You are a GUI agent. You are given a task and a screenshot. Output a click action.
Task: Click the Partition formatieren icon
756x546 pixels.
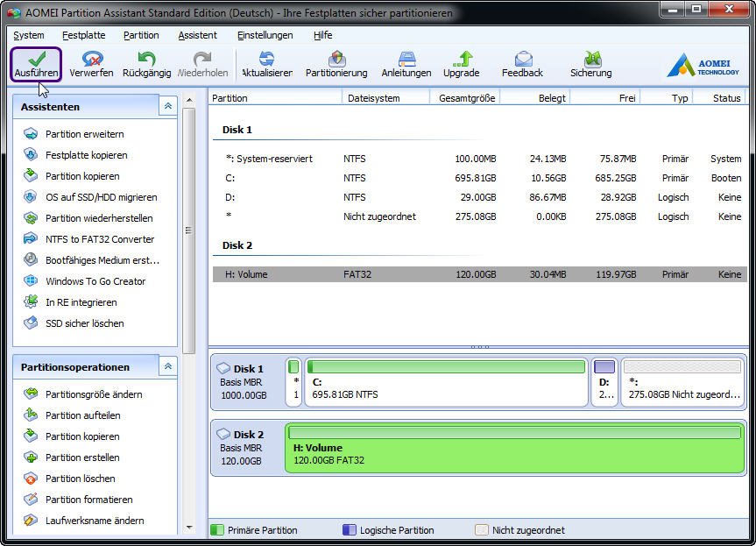pyautogui.click(x=31, y=500)
